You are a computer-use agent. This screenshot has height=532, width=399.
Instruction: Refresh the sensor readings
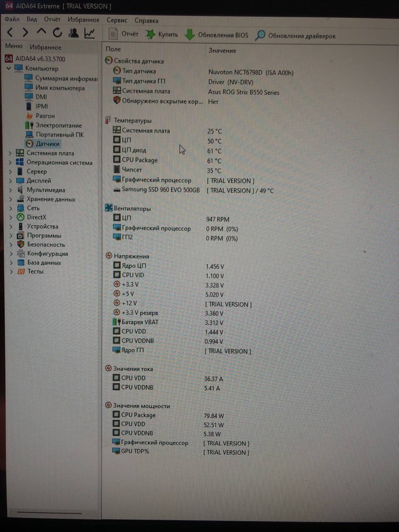57,32
